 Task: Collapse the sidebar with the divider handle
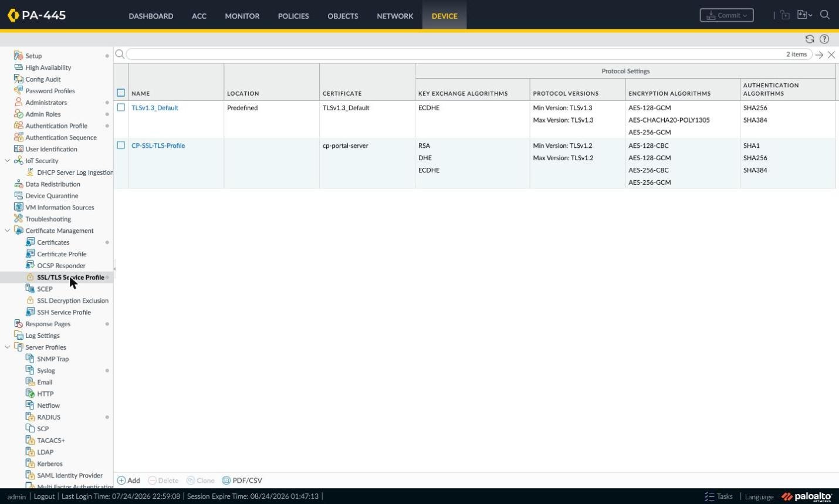114,269
